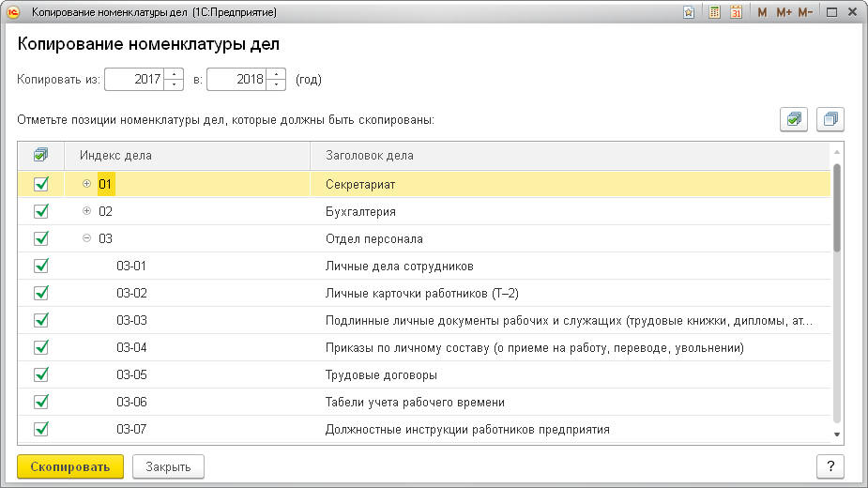The image size is (868, 488).
Task: Click the M- memory subtract button
Action: click(x=805, y=12)
